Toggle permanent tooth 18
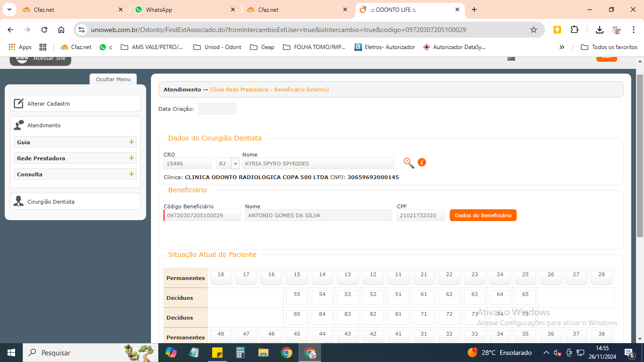Image resolution: width=644 pixels, height=362 pixels. pyautogui.click(x=221, y=278)
